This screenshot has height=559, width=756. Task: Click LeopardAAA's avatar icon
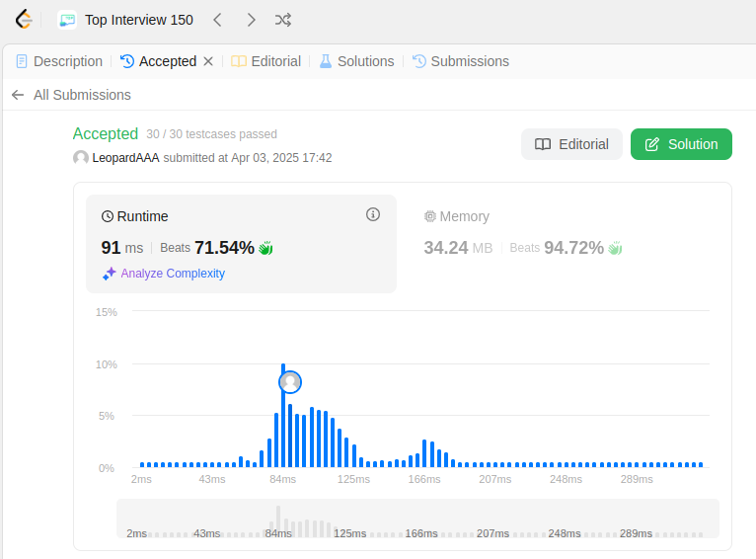[81, 158]
